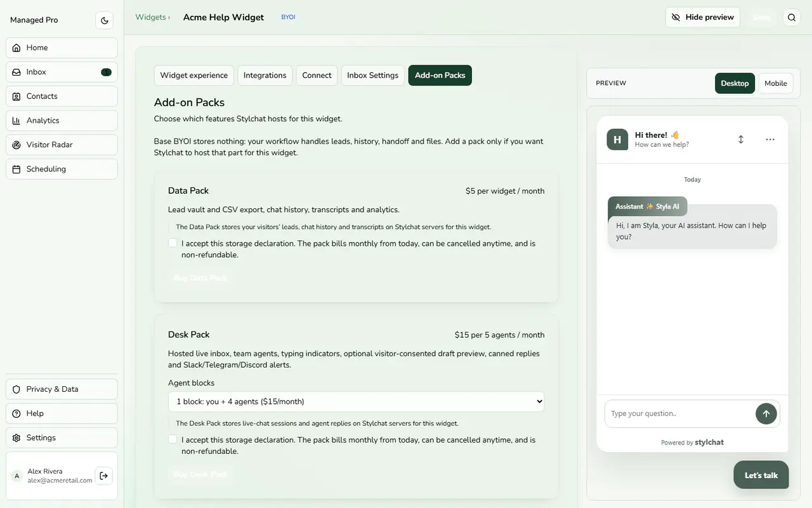Open the Analytics bar chart icon
The height and width of the screenshot is (508, 812).
tap(16, 121)
